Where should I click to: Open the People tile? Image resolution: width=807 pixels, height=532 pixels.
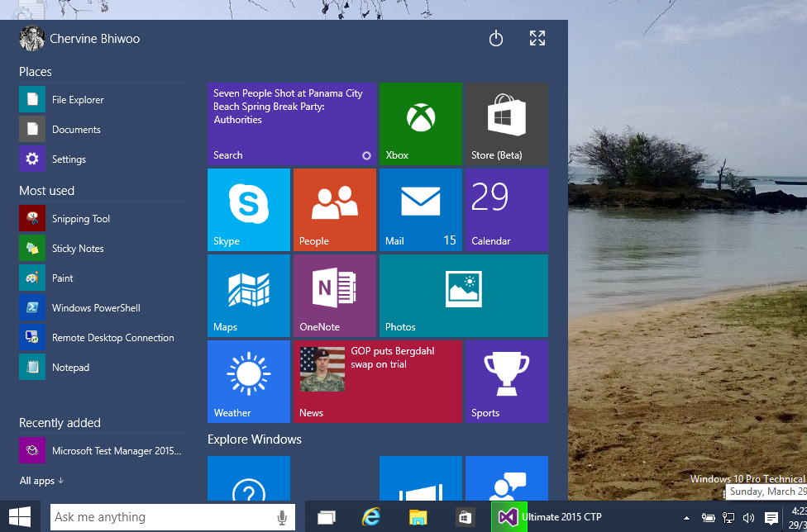click(335, 210)
